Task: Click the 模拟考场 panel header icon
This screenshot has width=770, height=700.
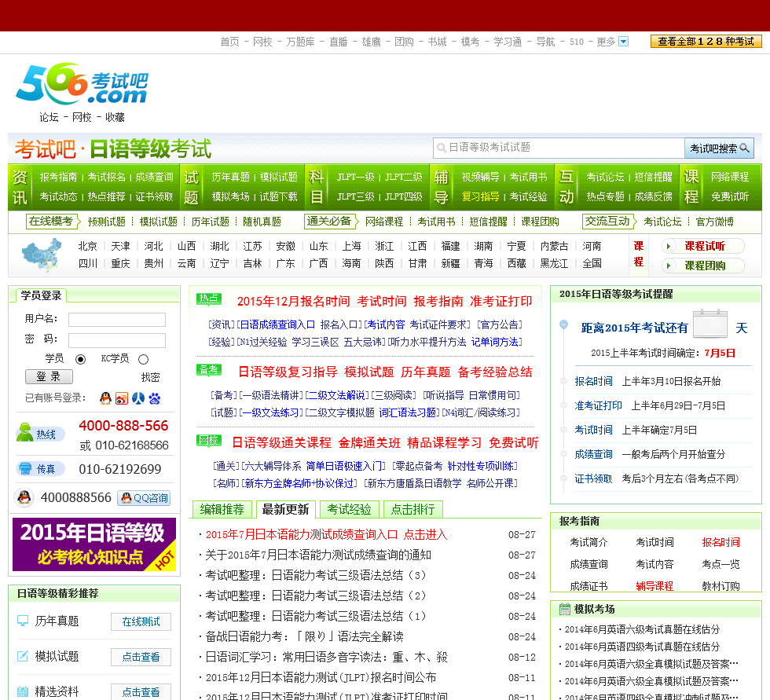Action: 564,609
